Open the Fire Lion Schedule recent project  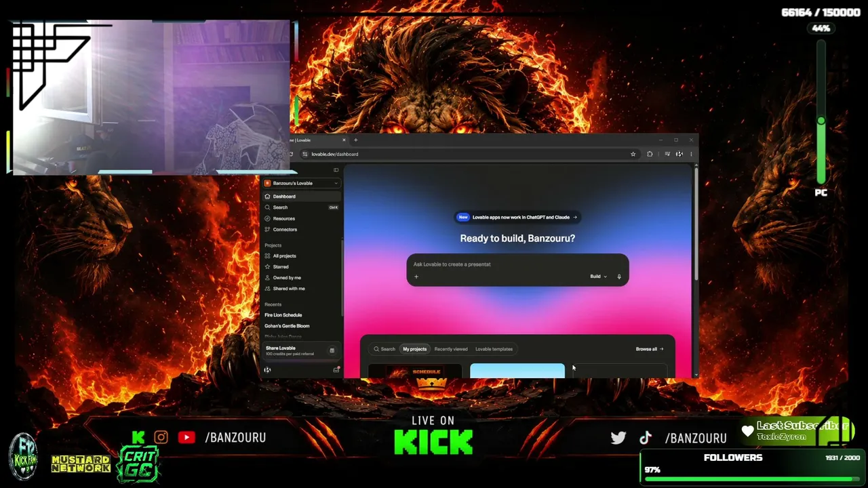283,315
